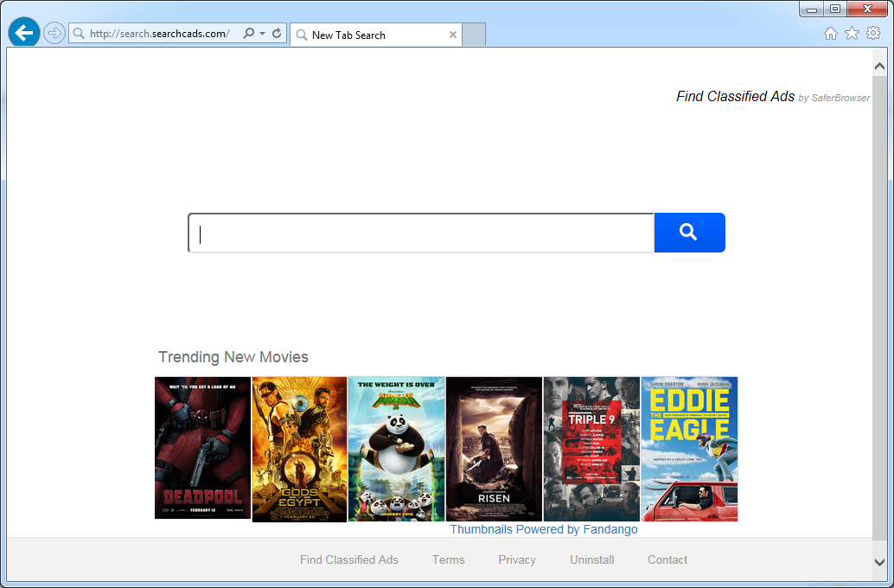Screen dimensions: 894x588
Task: Open the Terms footer link
Action: 448,560
